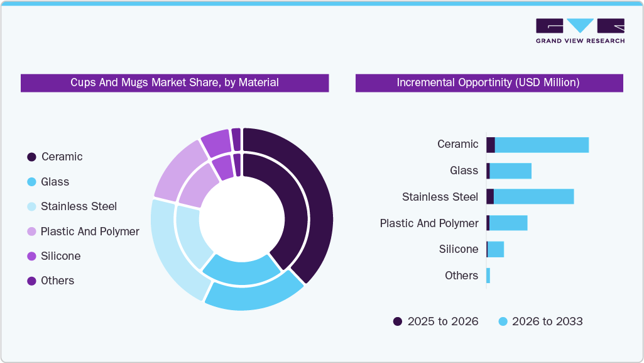Select the Cups And Mugs Market Share banner
644x363 pixels.
[x=175, y=82]
